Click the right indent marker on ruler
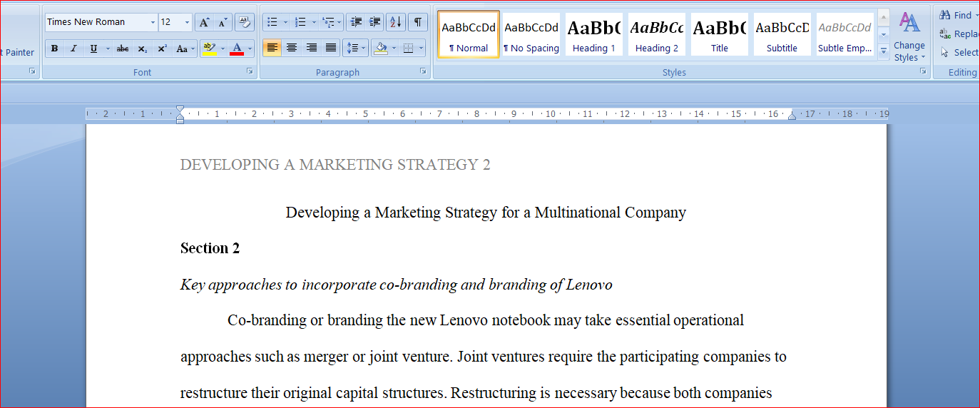 (x=792, y=116)
